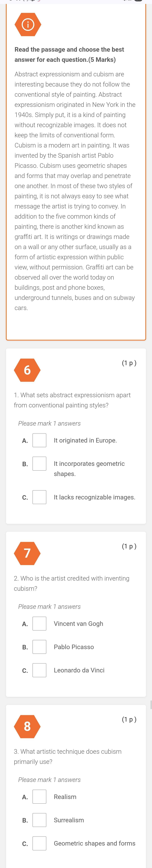Click the "It lacks recognizable images." answer label
This screenshot has width=152, height=868.
94,497
